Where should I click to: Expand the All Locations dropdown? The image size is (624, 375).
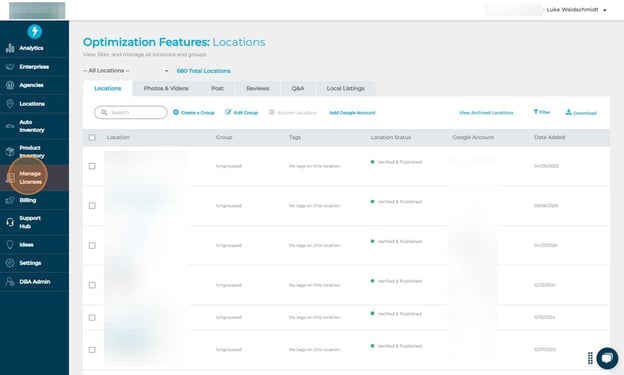tap(125, 70)
